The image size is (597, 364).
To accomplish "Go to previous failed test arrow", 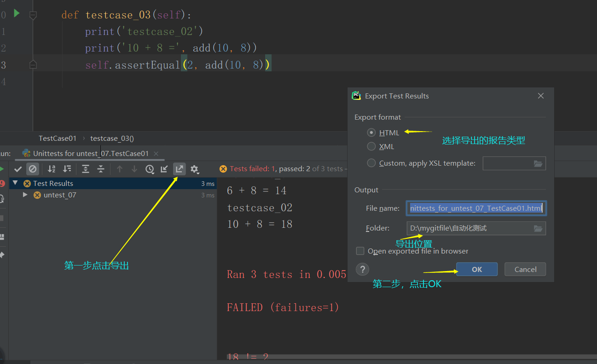I will coord(120,169).
